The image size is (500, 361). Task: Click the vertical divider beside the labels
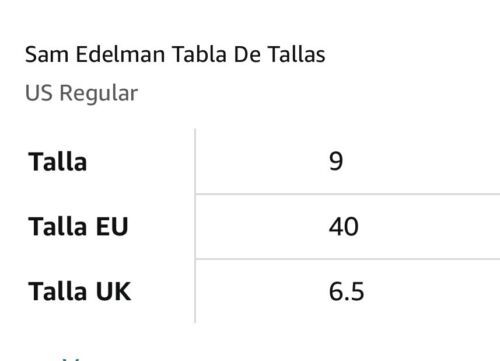195,226
